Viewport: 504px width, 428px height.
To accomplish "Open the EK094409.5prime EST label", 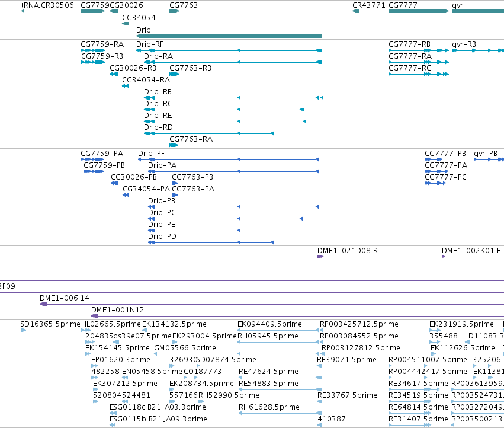I will pos(269,324).
